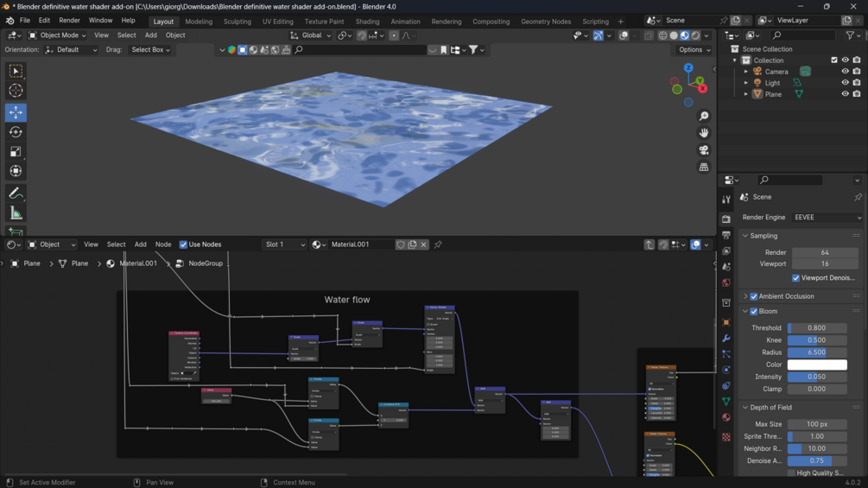
Task: Click the outliner search field
Action: [802, 35]
